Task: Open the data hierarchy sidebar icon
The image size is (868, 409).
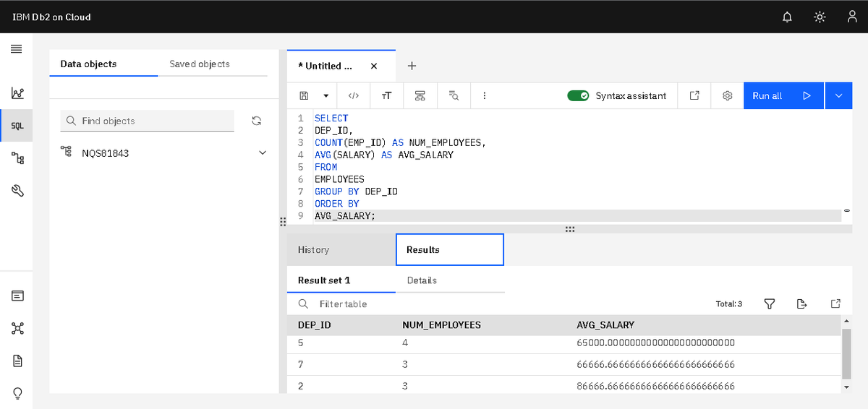Action: (17, 158)
